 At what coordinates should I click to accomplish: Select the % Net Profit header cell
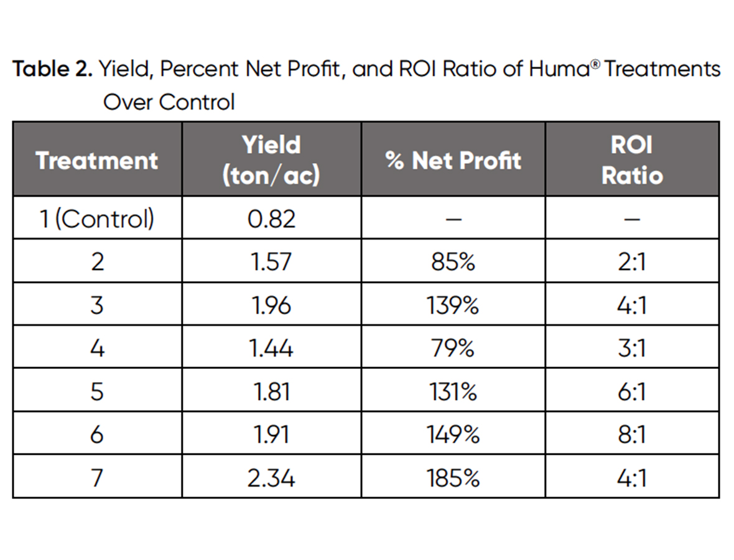[x=453, y=161]
